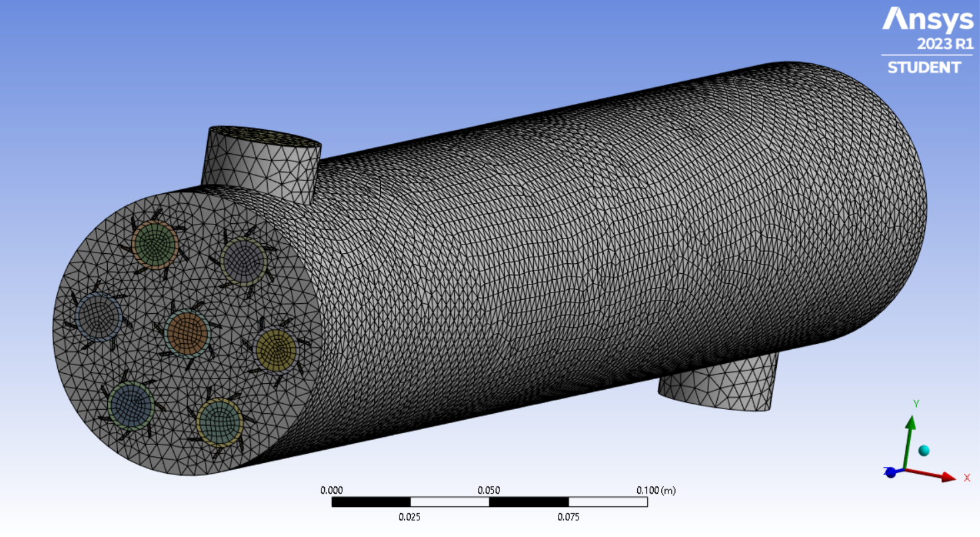Image resolution: width=980 pixels, height=537 pixels.
Task: Select the circular front end face of shell
Action: [186, 333]
